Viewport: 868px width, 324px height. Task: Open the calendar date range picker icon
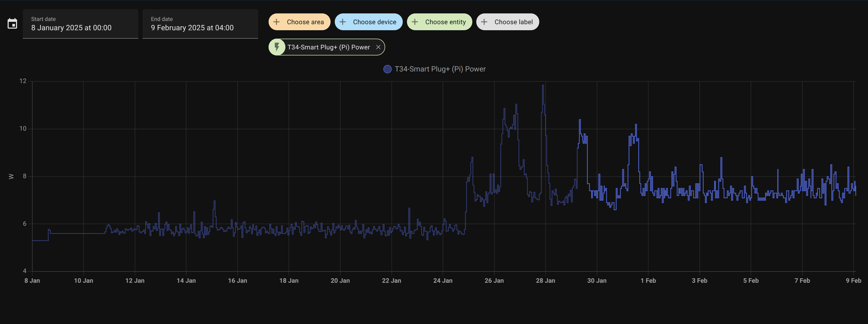pyautogui.click(x=12, y=24)
